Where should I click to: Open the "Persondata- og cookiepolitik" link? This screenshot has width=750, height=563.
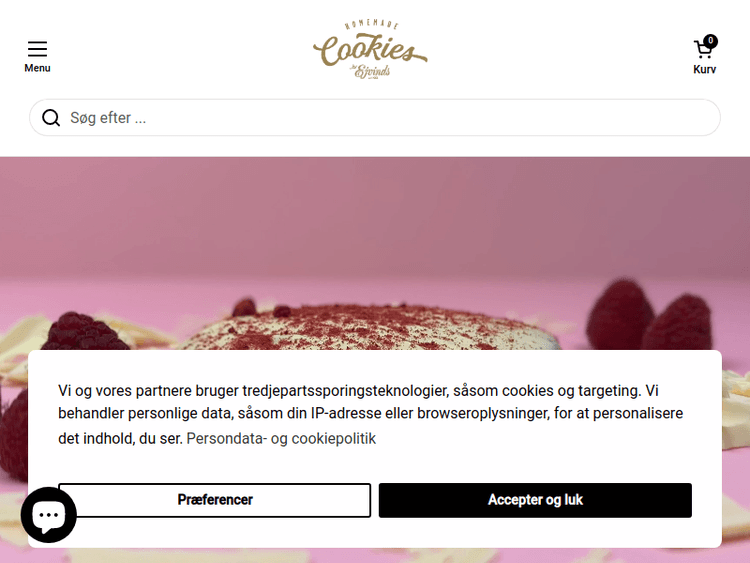pos(281,438)
